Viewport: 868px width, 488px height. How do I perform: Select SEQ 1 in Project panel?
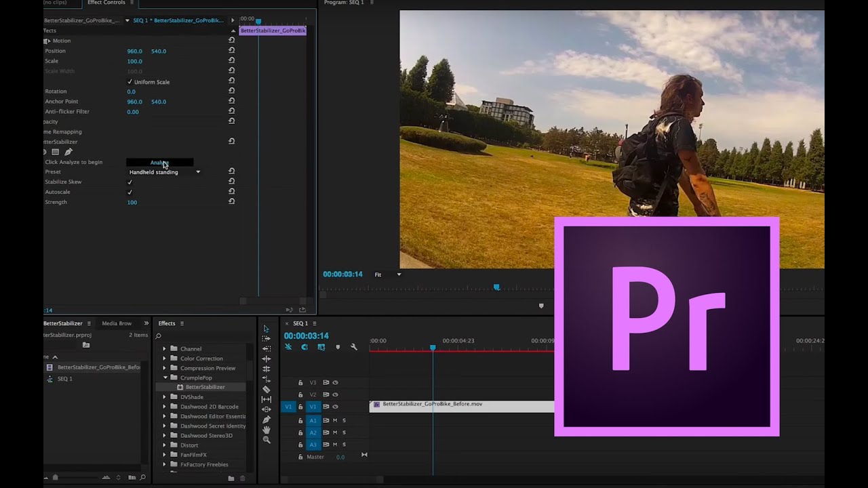[64, 379]
